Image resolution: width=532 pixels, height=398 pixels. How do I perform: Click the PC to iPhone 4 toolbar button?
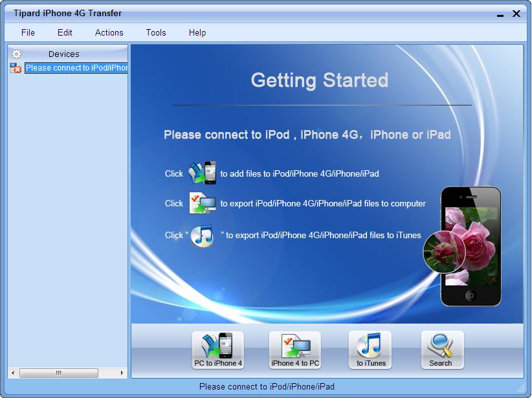click(x=218, y=350)
